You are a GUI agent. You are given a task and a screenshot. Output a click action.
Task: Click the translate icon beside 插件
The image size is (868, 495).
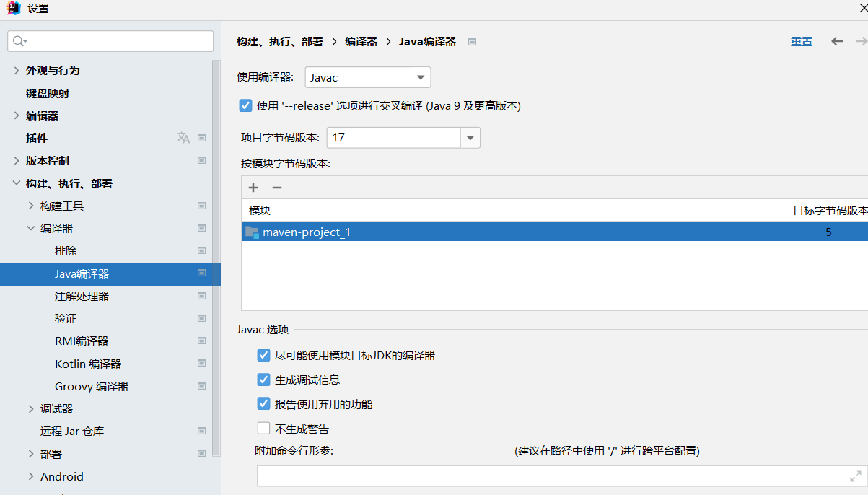(184, 138)
